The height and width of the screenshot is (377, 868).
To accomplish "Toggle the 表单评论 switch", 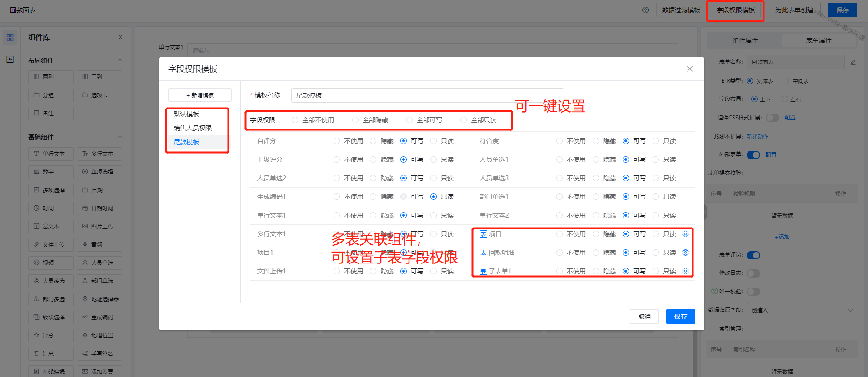I will [753, 255].
